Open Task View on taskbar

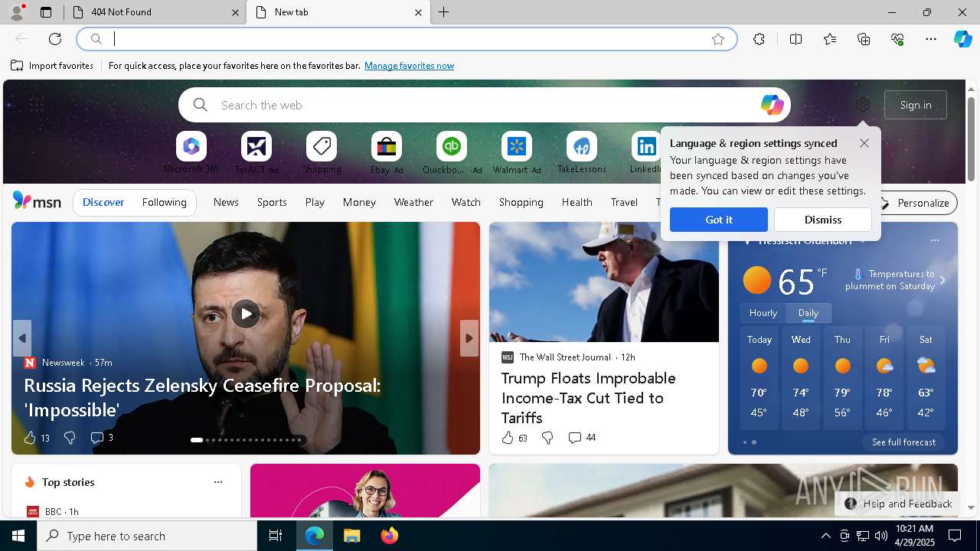(x=276, y=536)
